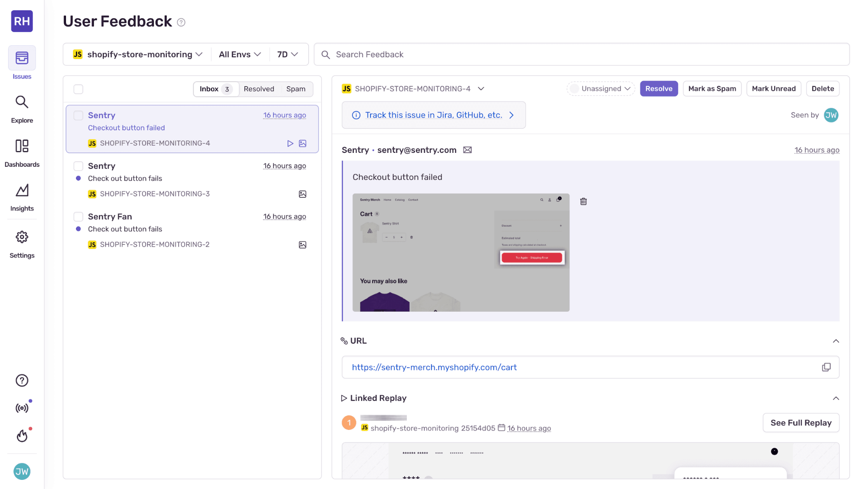This screenshot has width=868, height=489.
Task: Open Dashboards from the left sidebar
Action: click(x=22, y=146)
